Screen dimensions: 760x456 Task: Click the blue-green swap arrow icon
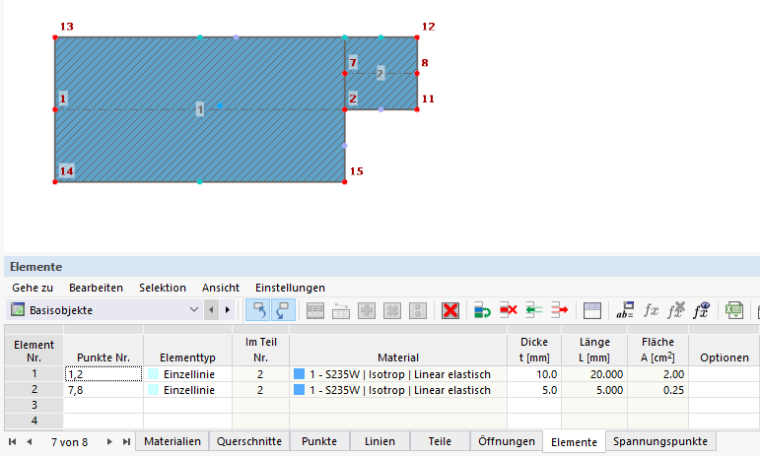482,310
